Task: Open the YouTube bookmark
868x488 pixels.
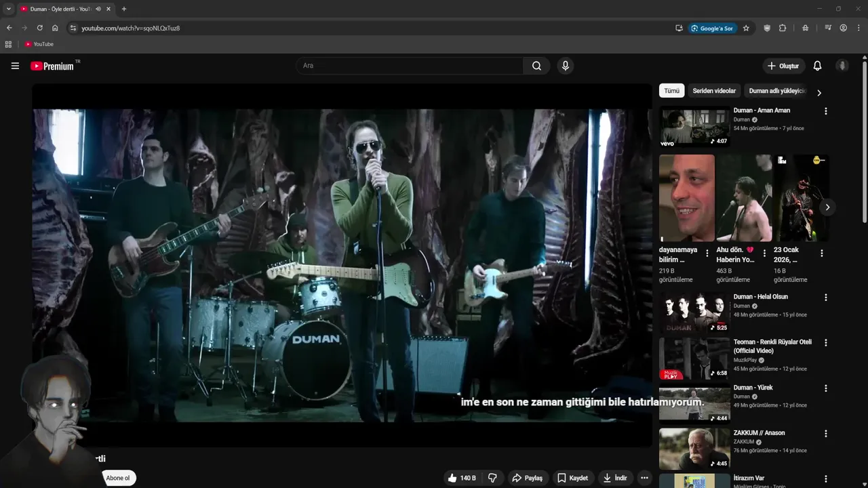Action: (39, 44)
